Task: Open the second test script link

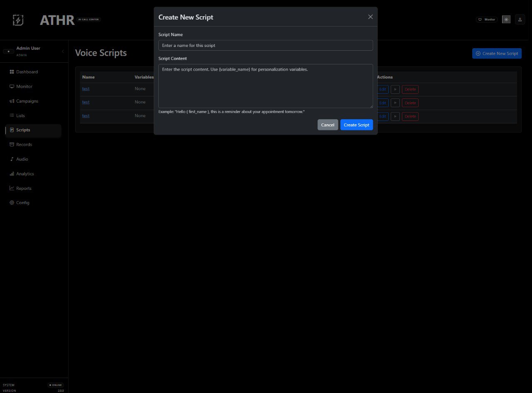Action: pos(86,102)
